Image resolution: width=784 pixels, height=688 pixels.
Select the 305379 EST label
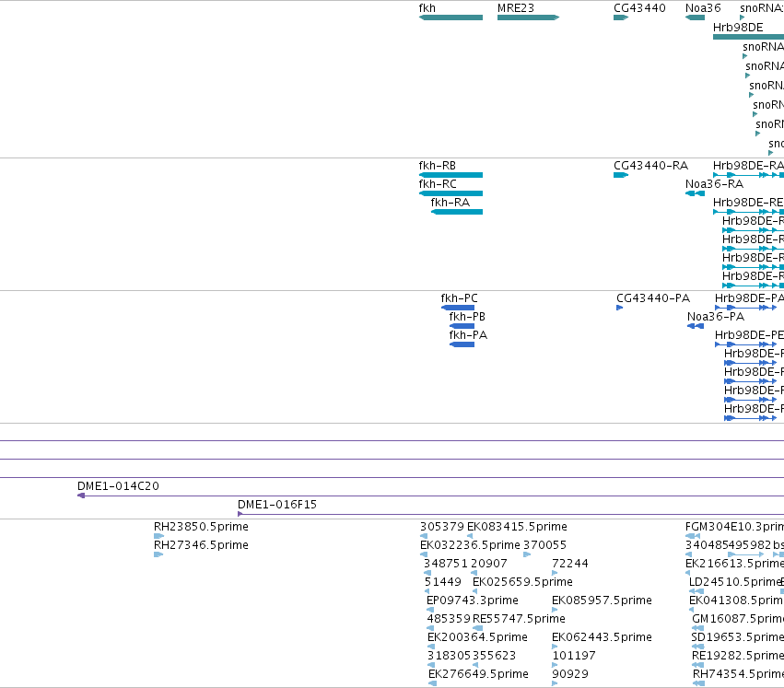coord(442,527)
